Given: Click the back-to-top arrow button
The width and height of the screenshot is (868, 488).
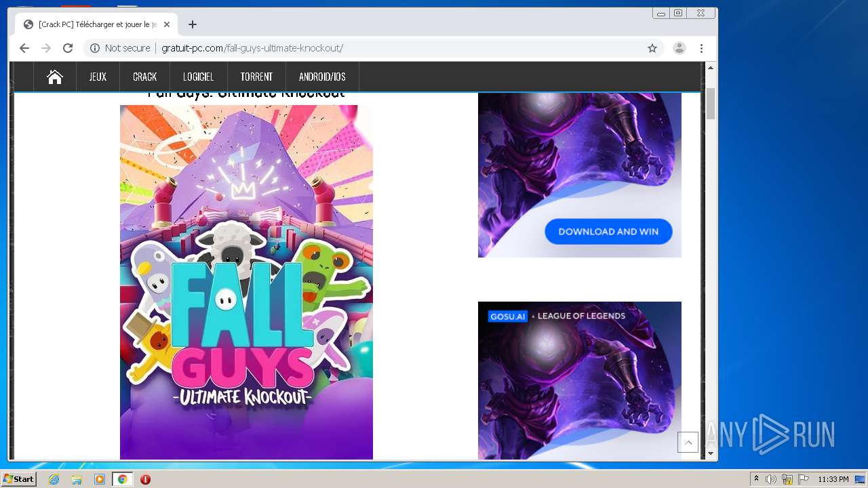Looking at the screenshot, I should [688, 442].
